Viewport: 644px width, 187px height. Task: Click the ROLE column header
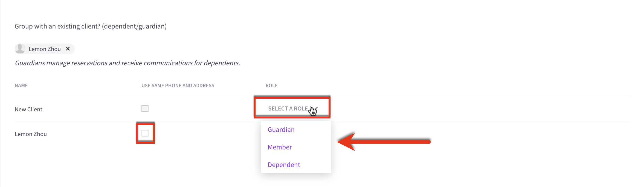271,85
